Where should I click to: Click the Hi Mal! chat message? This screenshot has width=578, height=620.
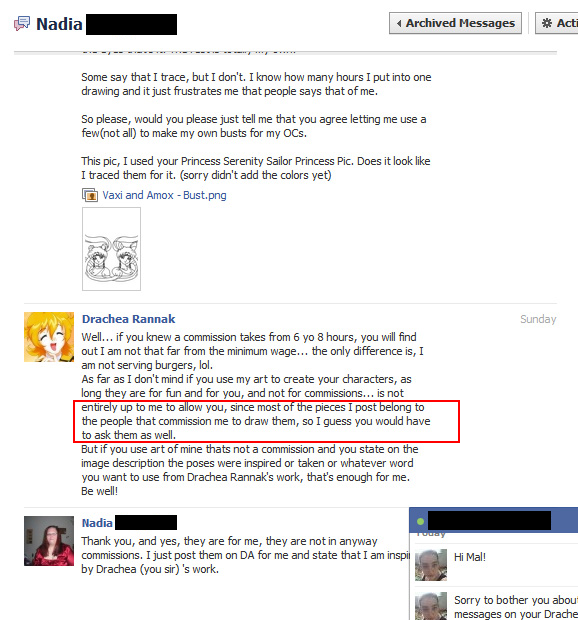[470, 557]
